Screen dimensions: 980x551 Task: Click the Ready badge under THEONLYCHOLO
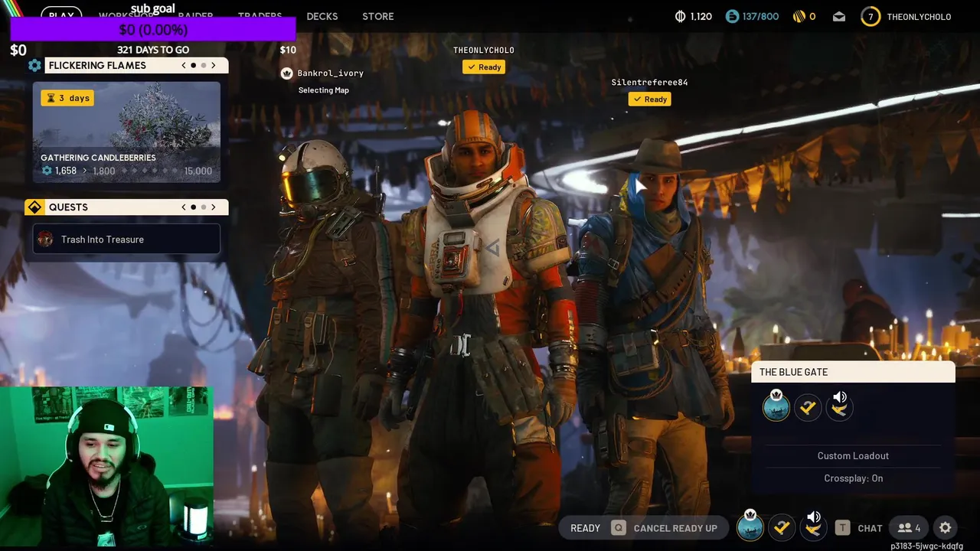[x=484, y=67]
